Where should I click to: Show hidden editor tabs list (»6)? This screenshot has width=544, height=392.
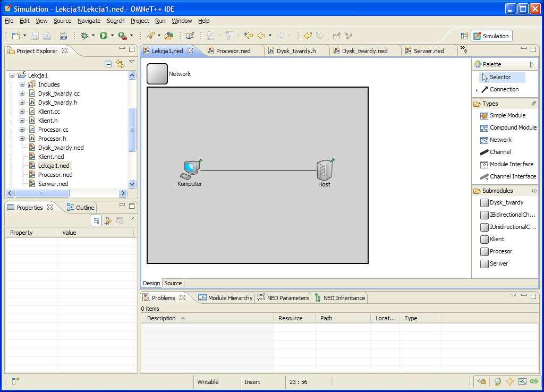click(x=464, y=49)
